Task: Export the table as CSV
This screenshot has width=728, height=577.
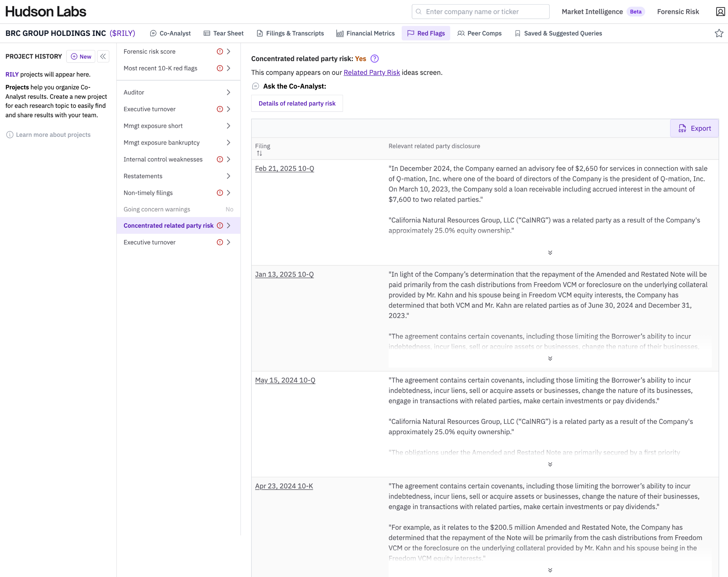Action: click(x=694, y=128)
